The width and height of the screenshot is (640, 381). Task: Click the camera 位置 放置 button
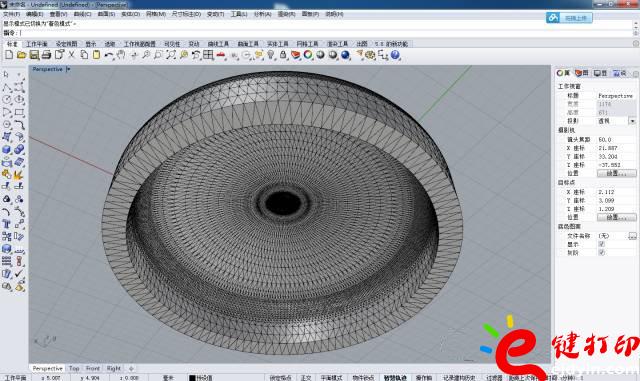coord(616,174)
